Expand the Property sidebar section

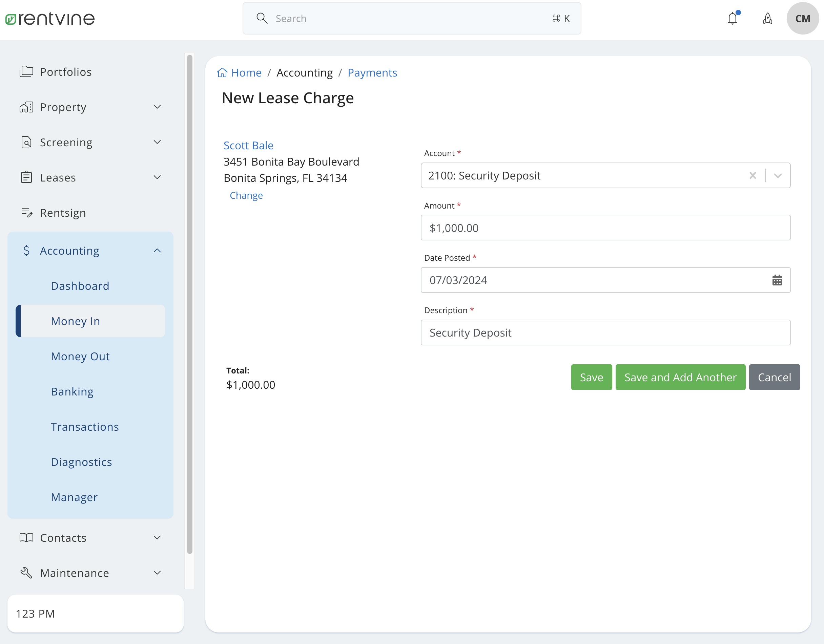click(x=157, y=107)
